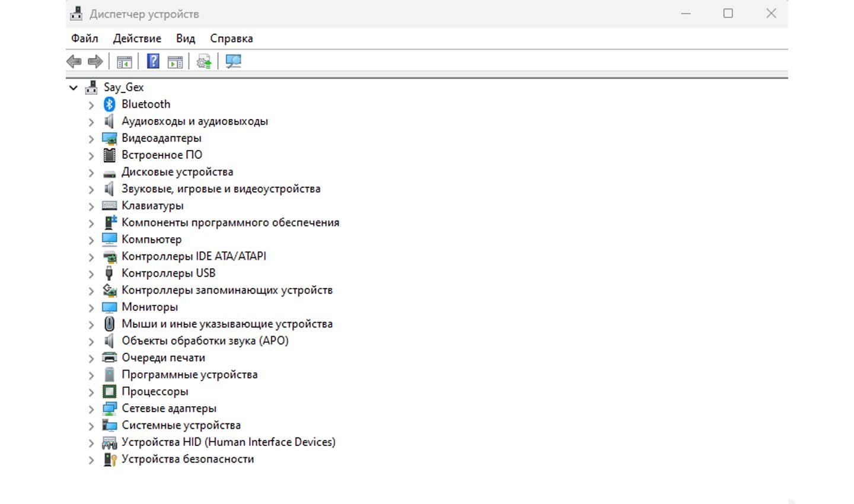Select the Аудиовходы и аудиовыходы row

tap(195, 121)
